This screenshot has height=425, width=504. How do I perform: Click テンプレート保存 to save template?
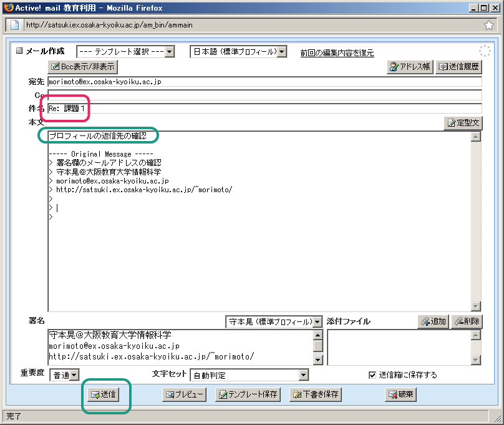248,394
